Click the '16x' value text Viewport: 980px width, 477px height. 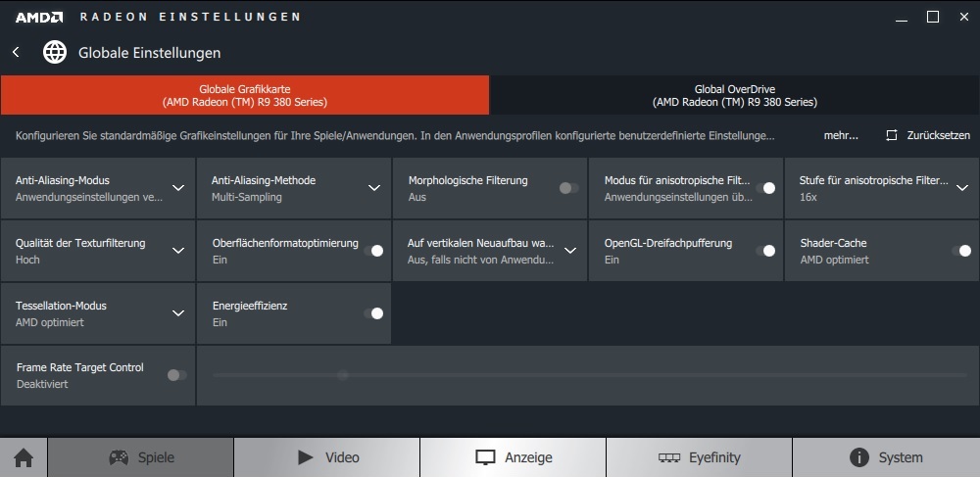pos(808,197)
